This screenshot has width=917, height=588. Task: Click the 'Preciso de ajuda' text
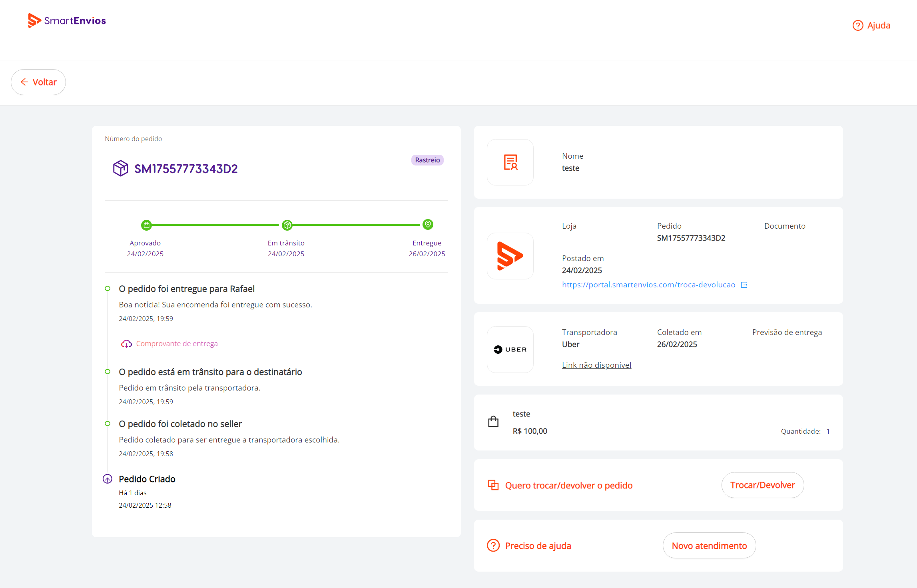pos(538,546)
